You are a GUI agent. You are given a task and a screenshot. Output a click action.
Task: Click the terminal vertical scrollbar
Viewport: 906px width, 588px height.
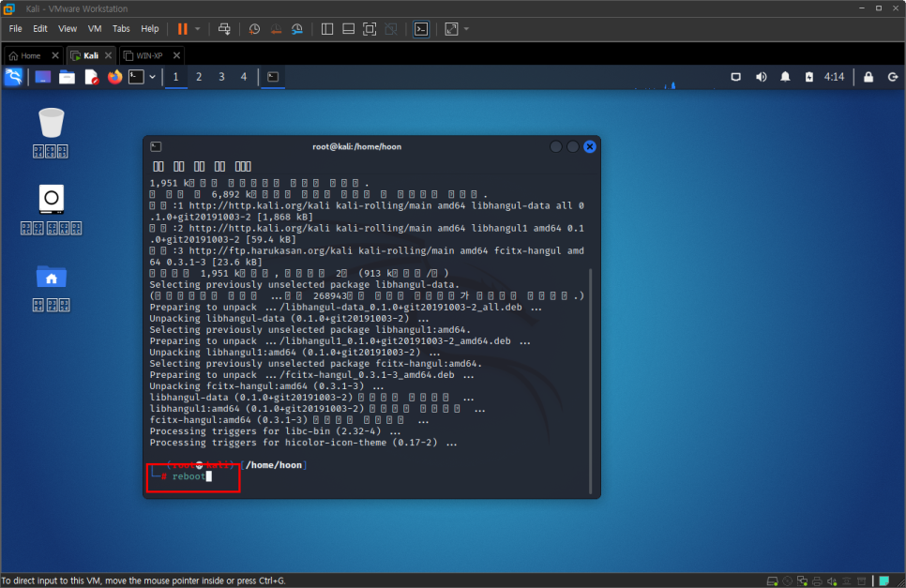click(x=590, y=382)
